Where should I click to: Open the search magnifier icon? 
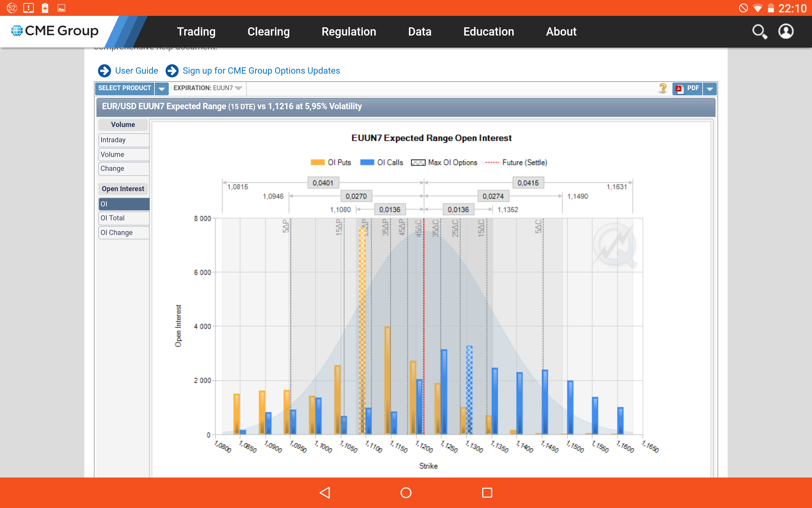(760, 31)
